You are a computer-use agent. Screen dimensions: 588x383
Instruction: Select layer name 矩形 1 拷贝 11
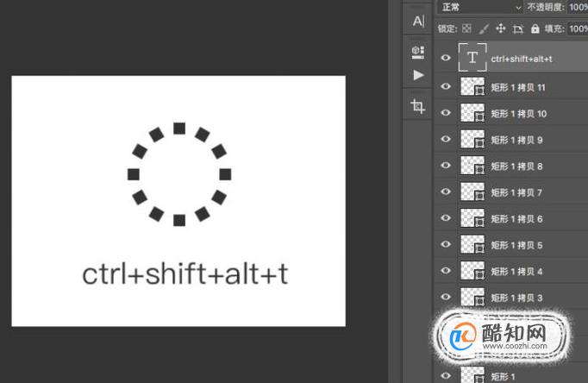point(518,87)
